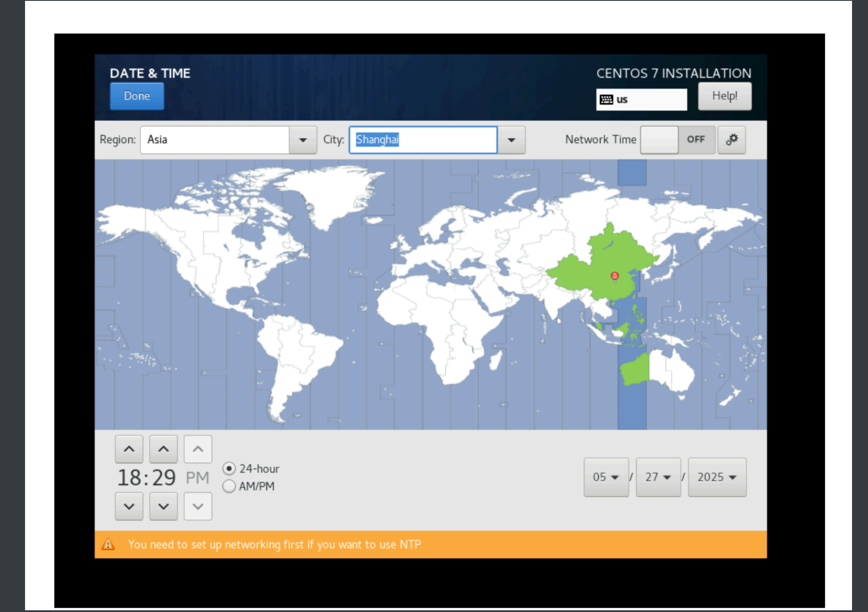The width and height of the screenshot is (868, 612).
Task: Select the AM/PM radio button
Action: 229,486
